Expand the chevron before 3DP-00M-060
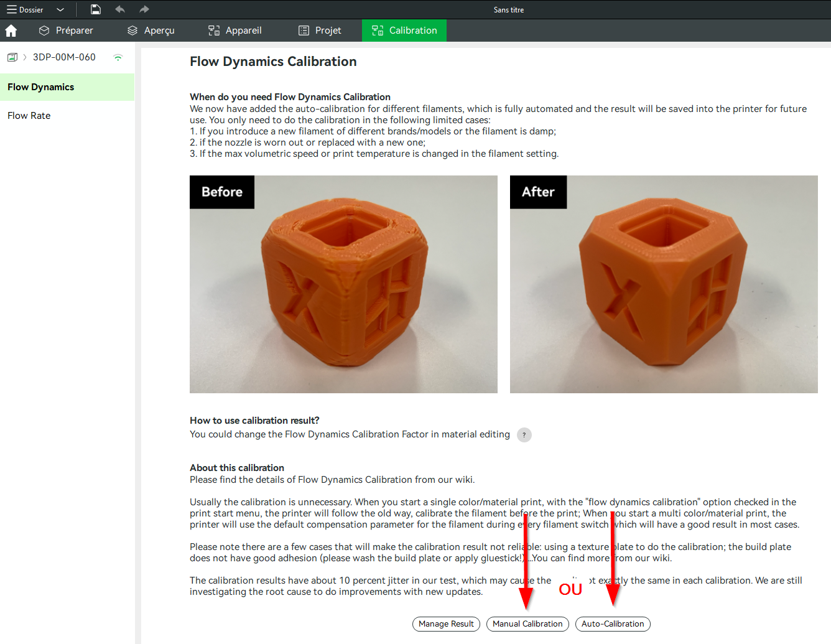This screenshot has height=644, width=831. pyautogui.click(x=25, y=57)
